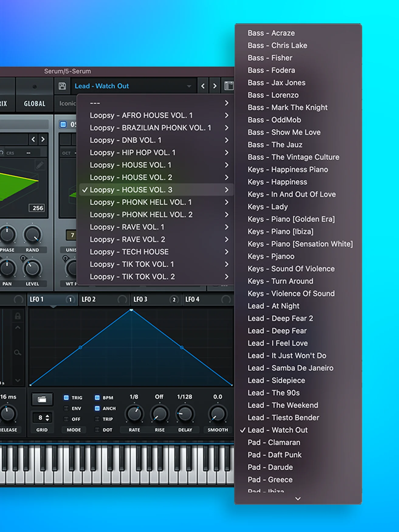
Task: Click the scroll-down chevron in preset list
Action: point(298,499)
